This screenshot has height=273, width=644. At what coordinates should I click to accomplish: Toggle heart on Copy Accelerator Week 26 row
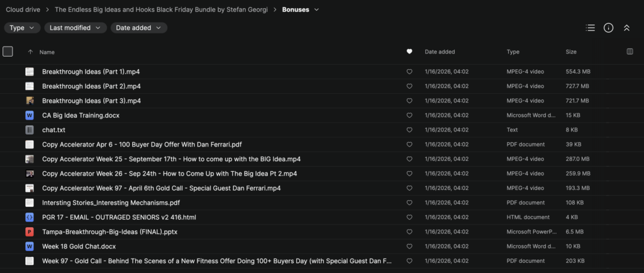(x=409, y=174)
